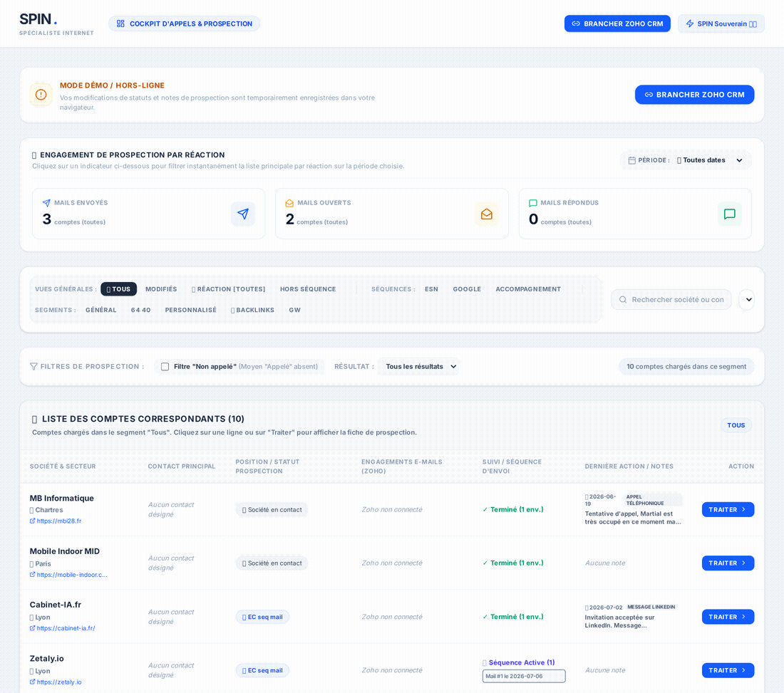Viewport: 784px width, 693px height.
Task: Click Traiter for Cabinet-IA.fr
Action: click(728, 617)
